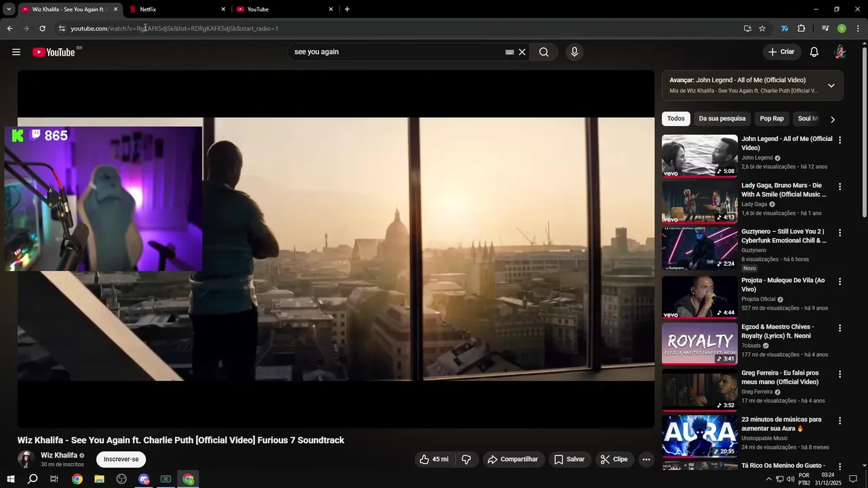Open OBS Studio from taskbar
The width and height of the screenshot is (868, 488).
click(x=121, y=479)
